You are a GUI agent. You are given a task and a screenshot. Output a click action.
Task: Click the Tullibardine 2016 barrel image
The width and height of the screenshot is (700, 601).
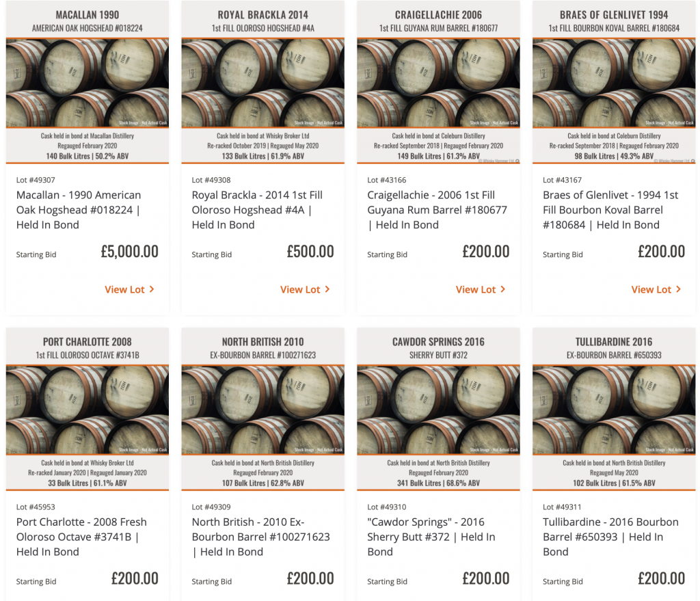614,409
